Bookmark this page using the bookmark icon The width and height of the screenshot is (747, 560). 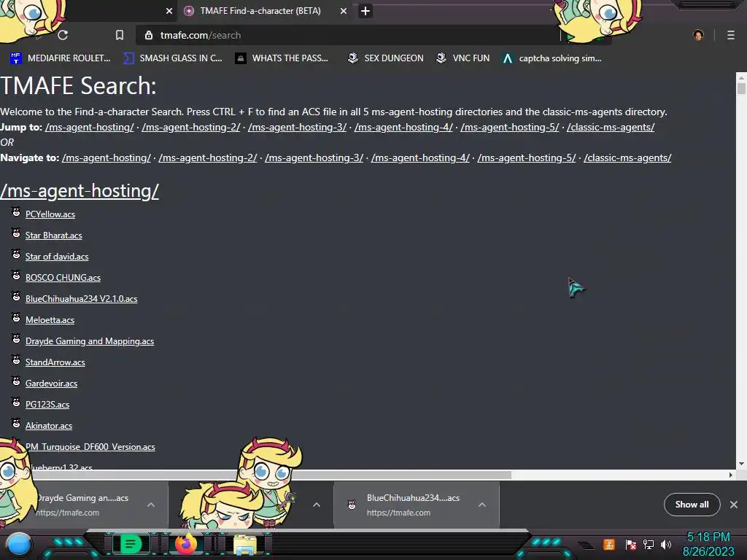coord(120,35)
